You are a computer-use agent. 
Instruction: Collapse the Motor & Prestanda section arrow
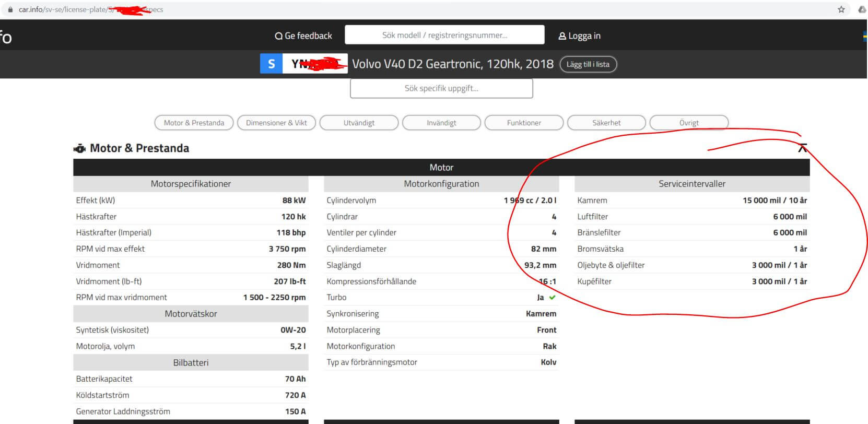click(803, 148)
